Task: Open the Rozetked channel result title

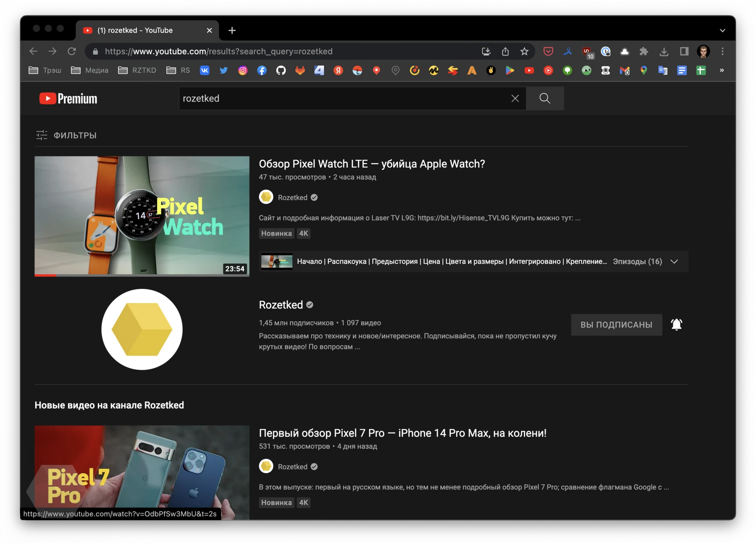Action: (x=281, y=305)
